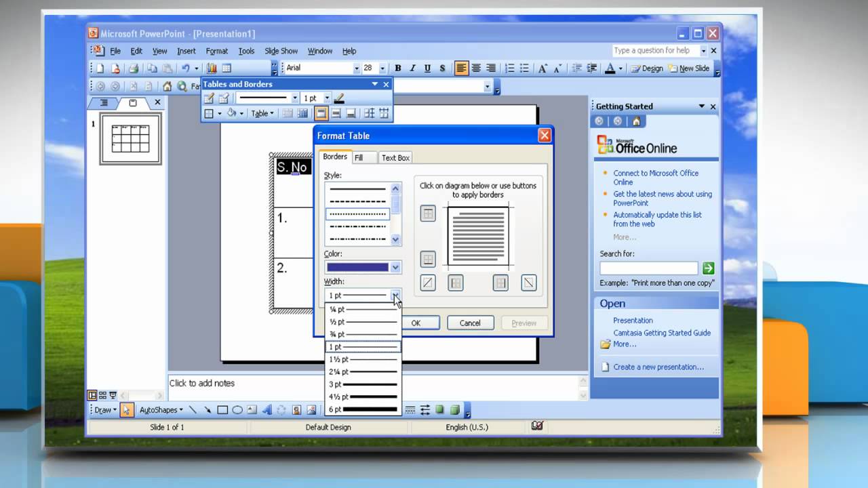868x488 pixels.
Task: Click Home icon in Getting Started pane
Action: (x=636, y=121)
